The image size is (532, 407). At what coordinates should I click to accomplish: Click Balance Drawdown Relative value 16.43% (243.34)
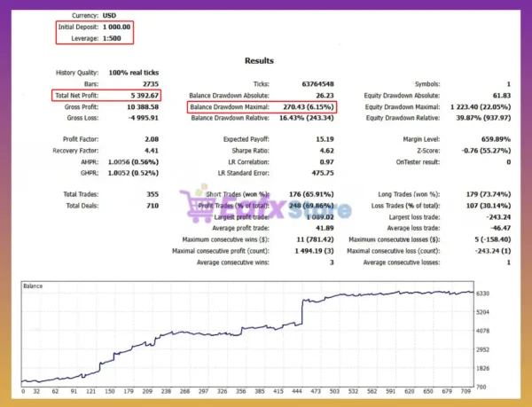click(307, 118)
